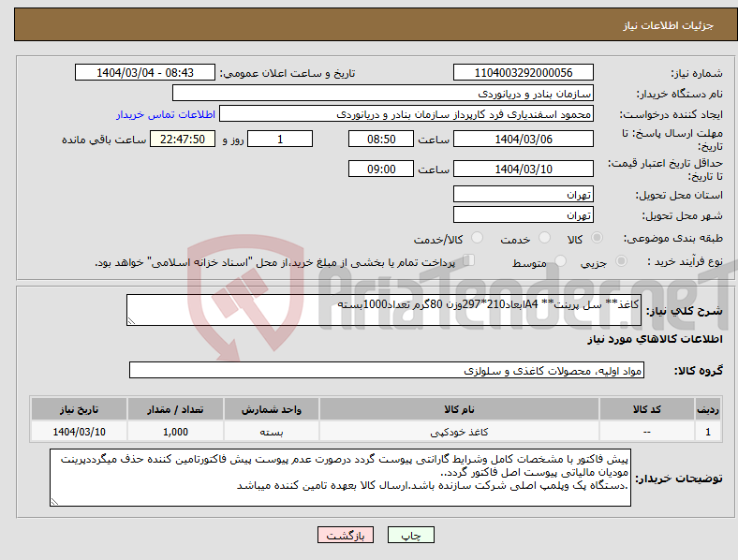Click the buyer notes textarea
The width and height of the screenshot is (738, 560).
click(340, 478)
